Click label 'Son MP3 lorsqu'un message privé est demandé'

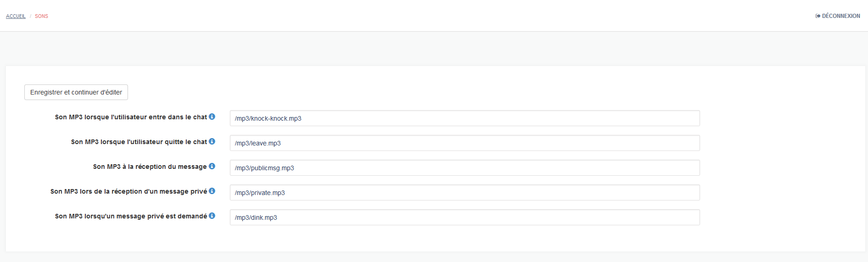(131, 216)
